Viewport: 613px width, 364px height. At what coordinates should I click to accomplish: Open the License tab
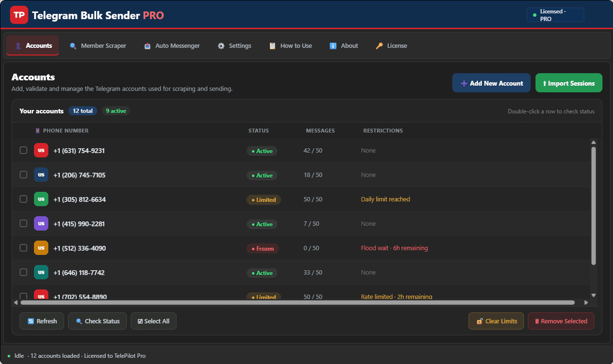pos(391,45)
